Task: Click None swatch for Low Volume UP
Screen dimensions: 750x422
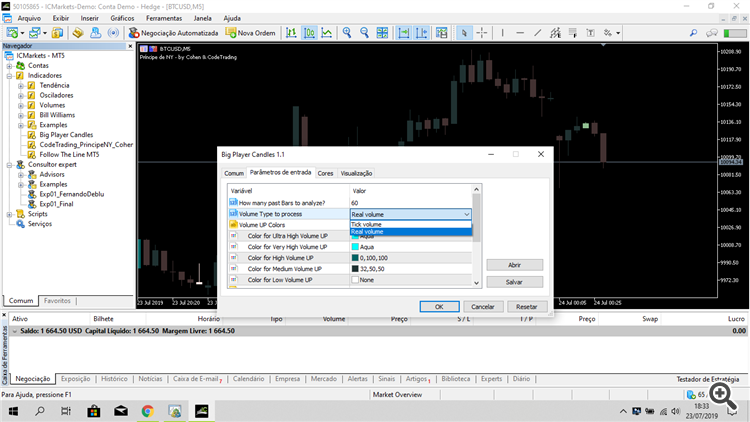Action: [x=355, y=280]
